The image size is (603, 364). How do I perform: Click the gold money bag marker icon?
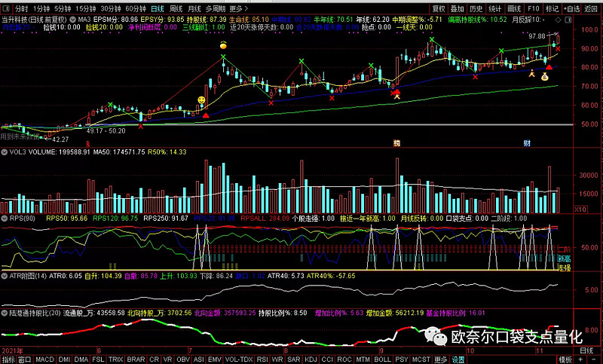tap(544, 77)
